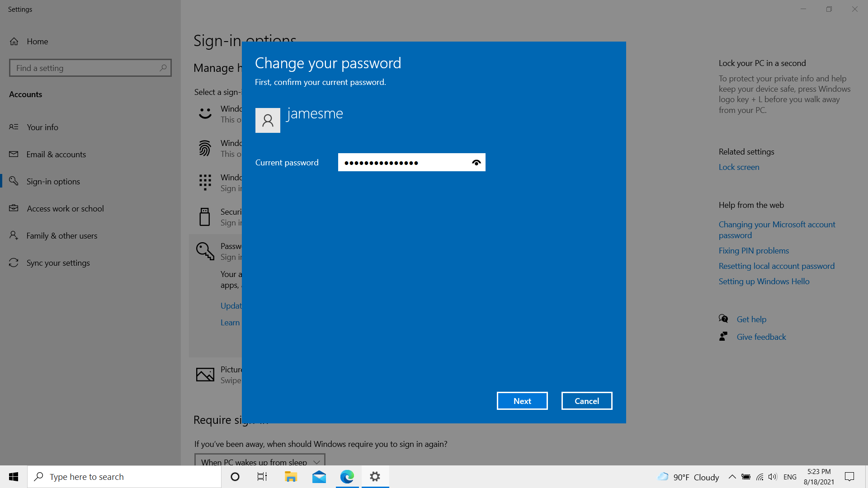The height and width of the screenshot is (488, 868).
Task: Open Task View on the taskbar
Action: click(x=262, y=477)
